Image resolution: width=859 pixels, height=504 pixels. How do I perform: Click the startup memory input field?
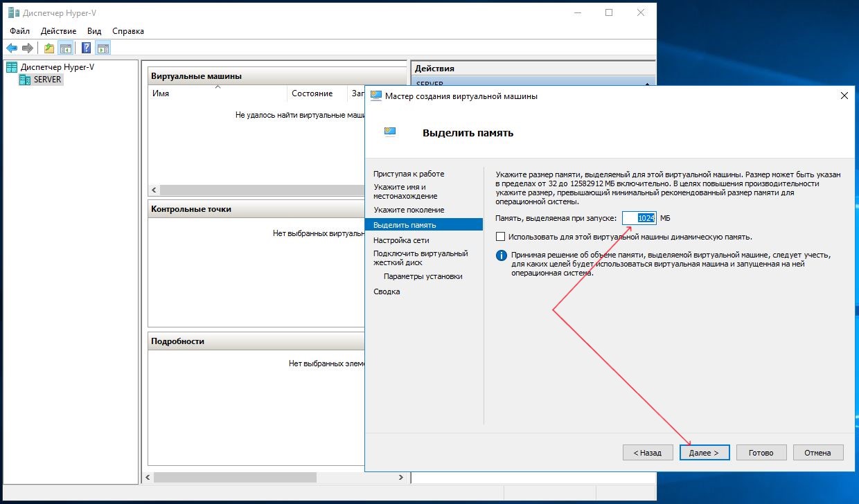point(638,218)
